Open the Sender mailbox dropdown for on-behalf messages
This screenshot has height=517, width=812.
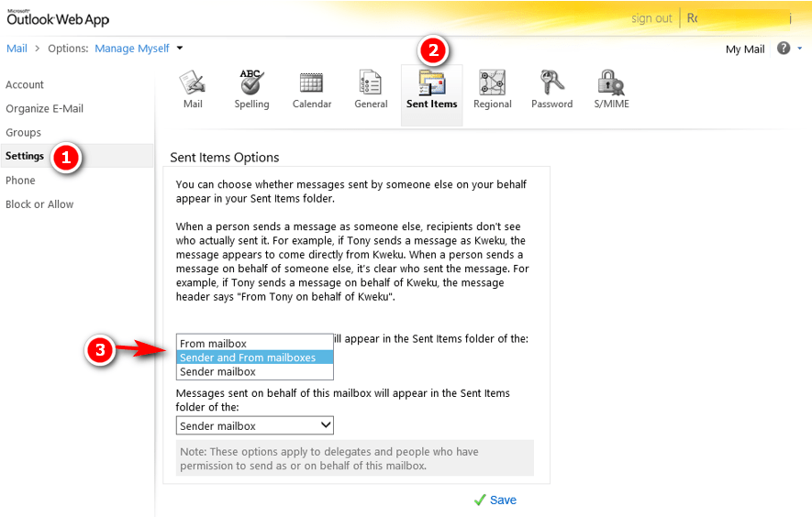coord(255,425)
